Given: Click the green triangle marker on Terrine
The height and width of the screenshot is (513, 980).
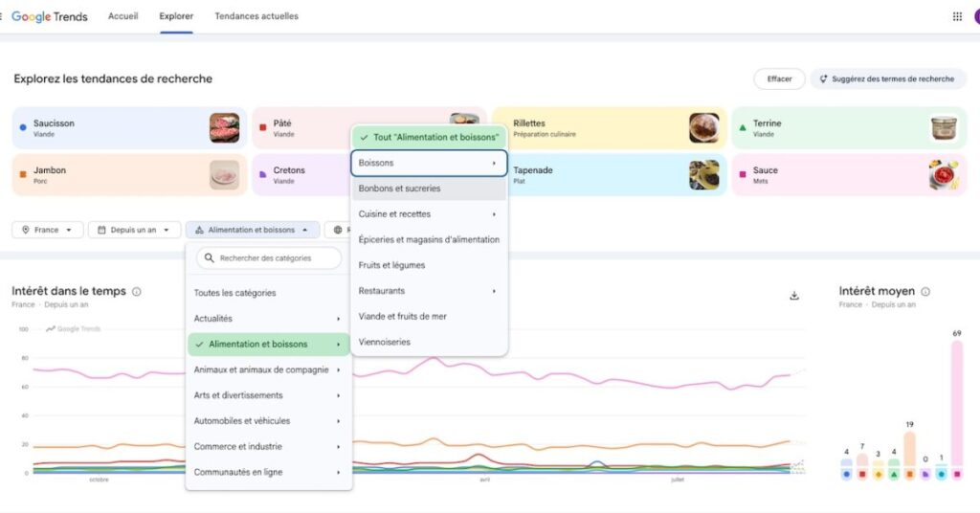Looking at the screenshot, I should [743, 127].
